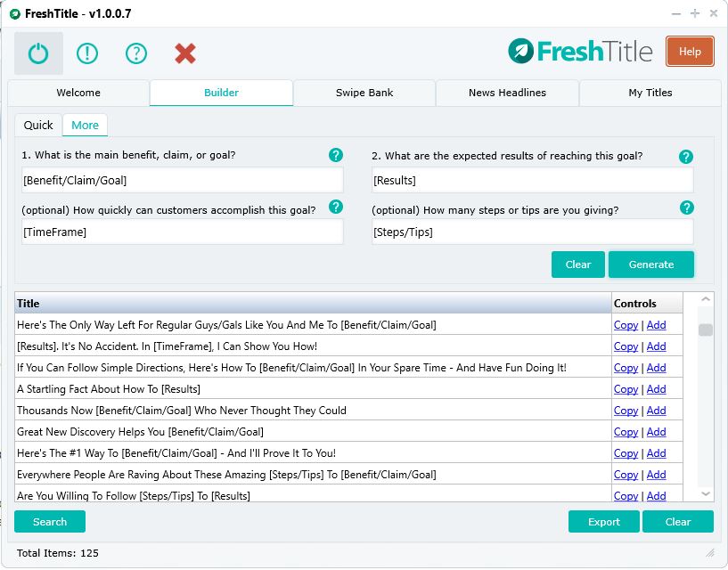This screenshot has width=728, height=570.
Task: Open the My Titles tab
Action: tap(650, 93)
